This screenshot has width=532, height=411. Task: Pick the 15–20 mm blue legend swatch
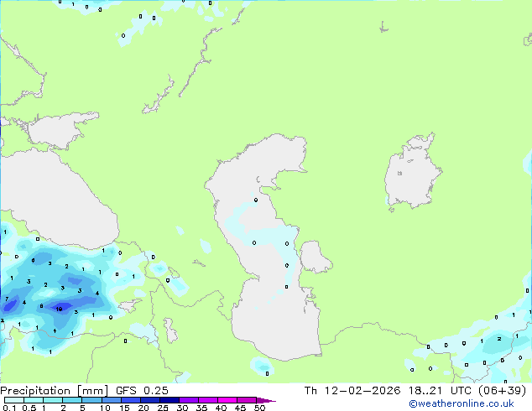point(130,400)
